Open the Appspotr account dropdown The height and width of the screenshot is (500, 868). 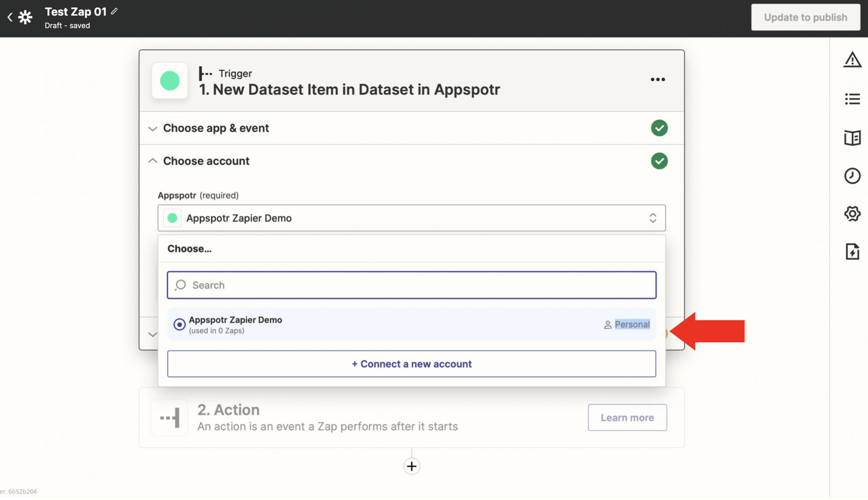412,218
